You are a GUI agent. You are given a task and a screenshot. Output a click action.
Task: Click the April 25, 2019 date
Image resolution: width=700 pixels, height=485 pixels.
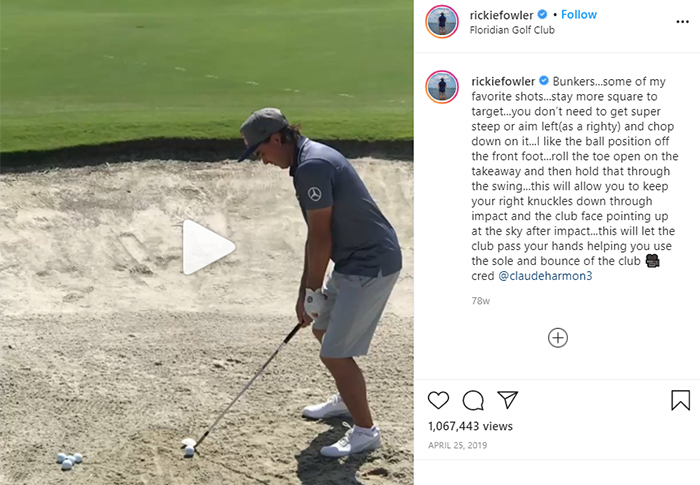[458, 445]
